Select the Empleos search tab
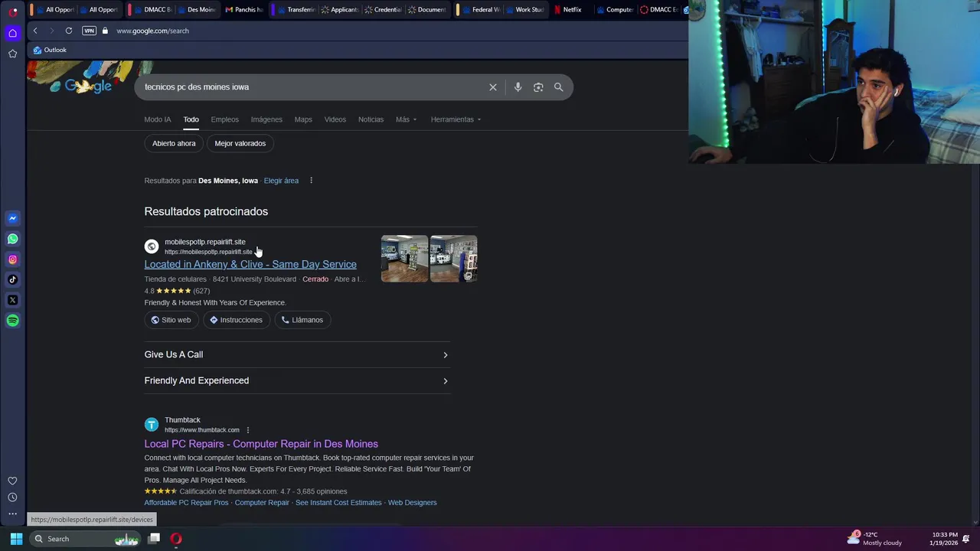Screen dimensions: 980x551 [x=225, y=119]
